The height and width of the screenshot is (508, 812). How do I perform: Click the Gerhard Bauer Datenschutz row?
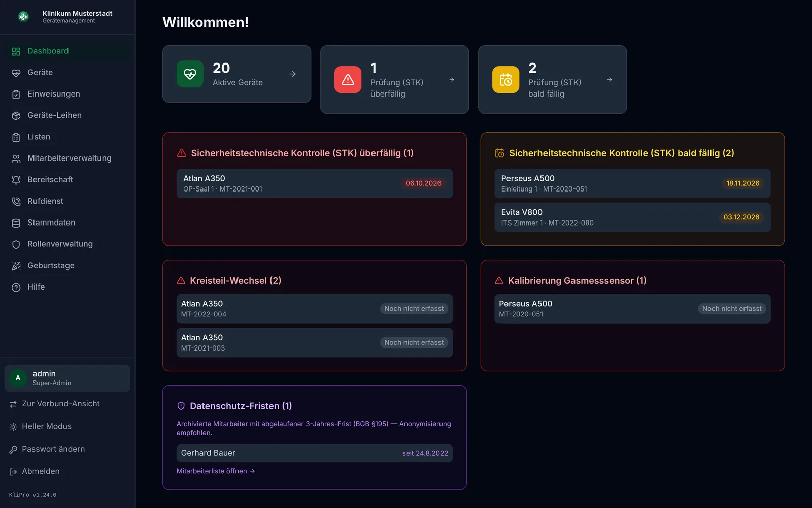(315, 453)
